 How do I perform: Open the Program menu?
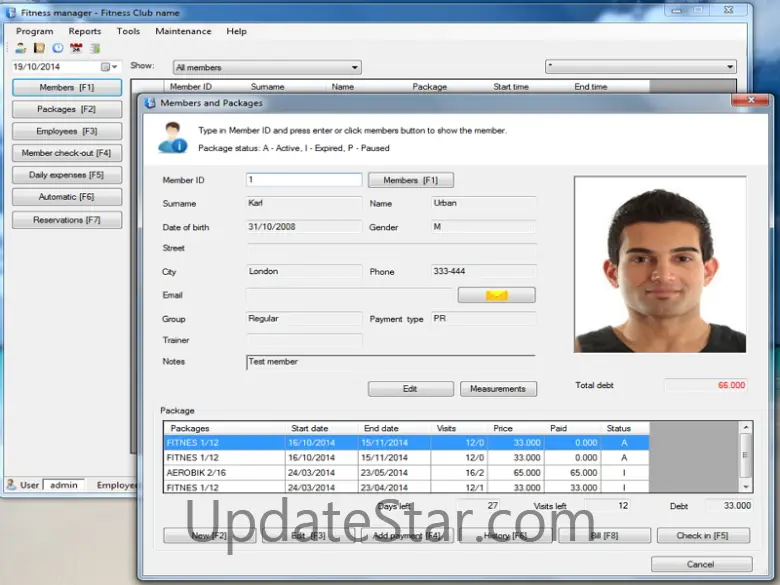[x=34, y=31]
